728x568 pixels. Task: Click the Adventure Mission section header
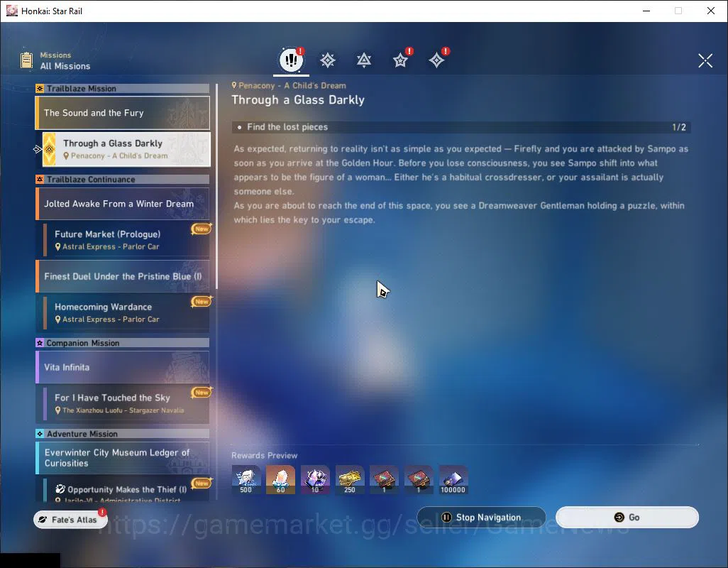pyautogui.click(x=123, y=434)
